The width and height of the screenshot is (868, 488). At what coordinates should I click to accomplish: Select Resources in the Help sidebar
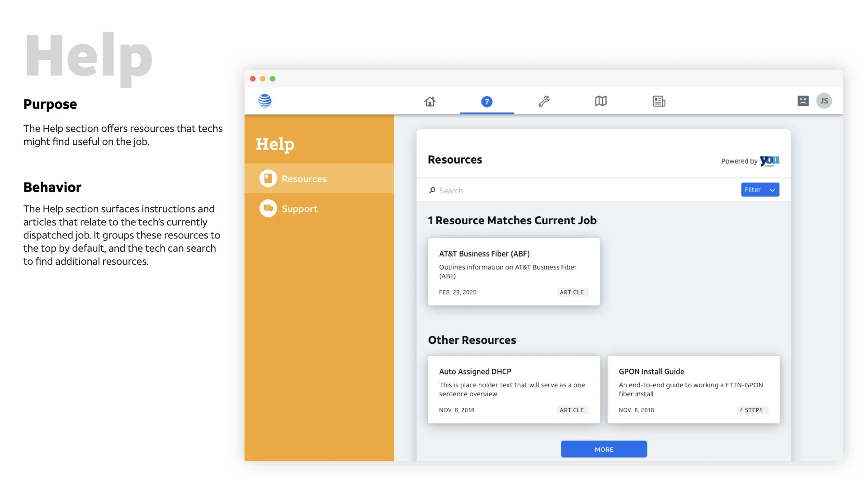304,179
